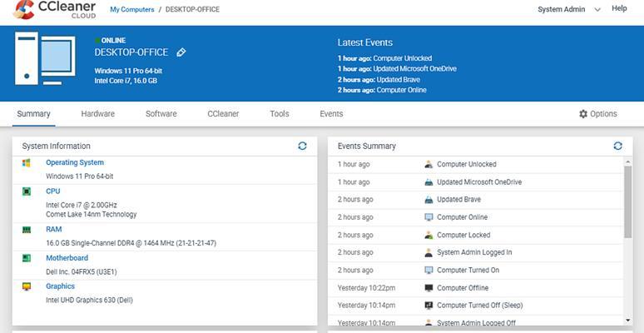The height and width of the screenshot is (333, 644).
Task: Click 'Windows 11 Pro 64-bit' under Operating System
Action: click(80, 176)
